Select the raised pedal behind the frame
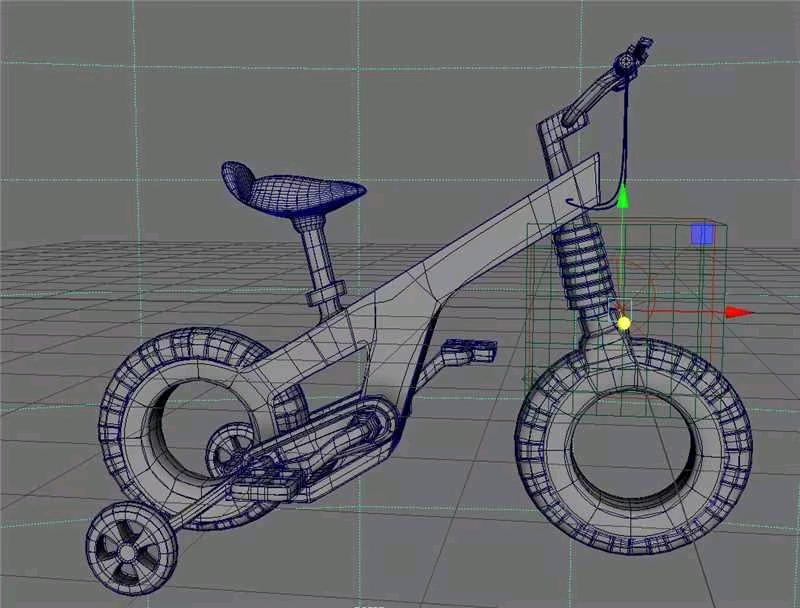The height and width of the screenshot is (608, 800). 469,351
